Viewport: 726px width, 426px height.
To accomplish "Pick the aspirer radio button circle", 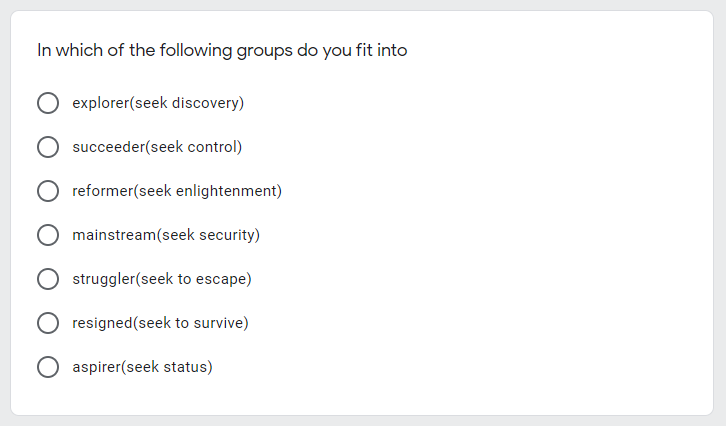I will tap(48, 367).
